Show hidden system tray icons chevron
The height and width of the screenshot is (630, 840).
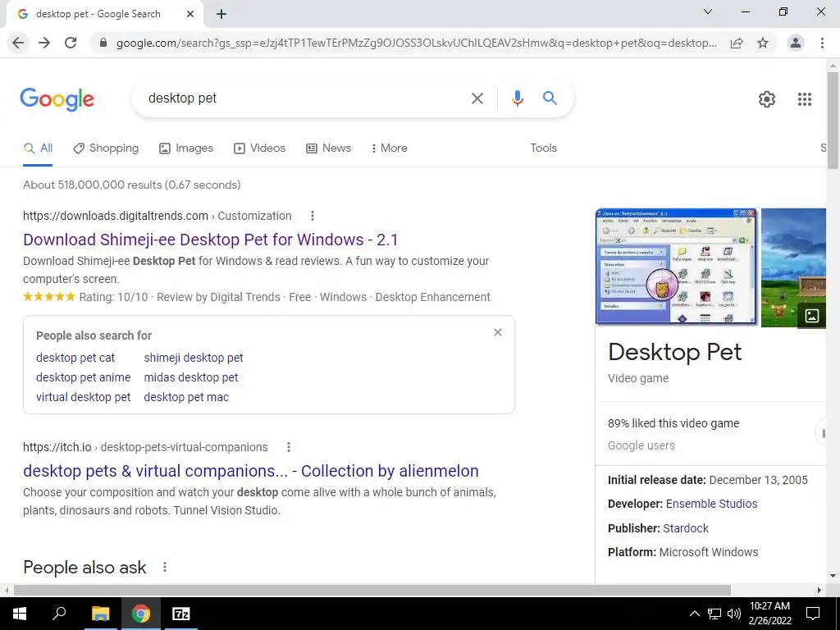click(694, 614)
